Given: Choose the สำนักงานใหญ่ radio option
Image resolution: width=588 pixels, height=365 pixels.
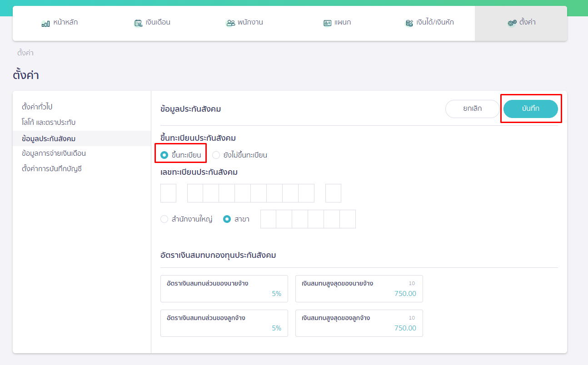Looking at the screenshot, I should click(x=164, y=219).
